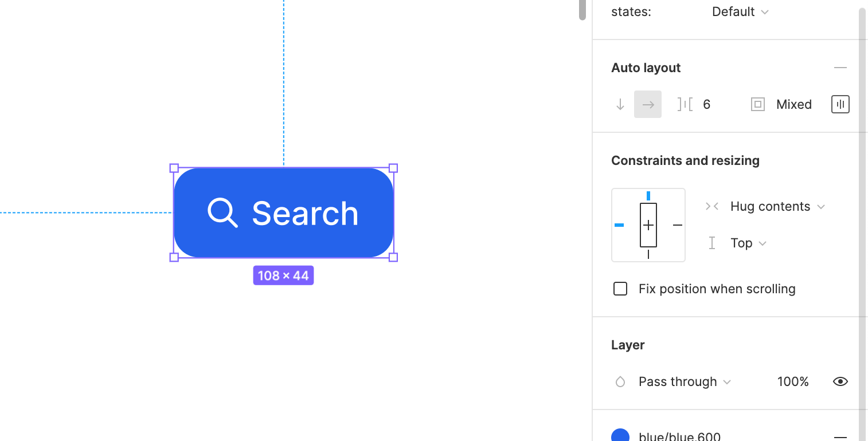
Task: Toggle layer visibility eye icon
Action: coord(840,381)
